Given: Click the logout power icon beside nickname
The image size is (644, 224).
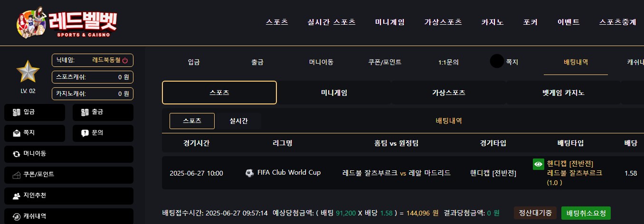Looking at the screenshot, I should click(x=125, y=60).
